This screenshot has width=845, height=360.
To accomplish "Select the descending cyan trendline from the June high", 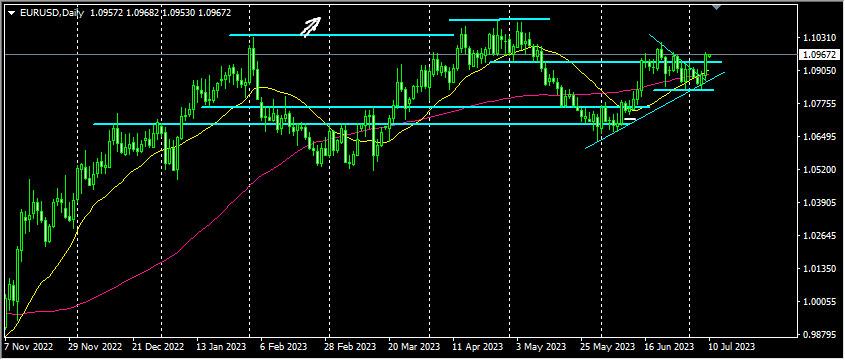I will coord(678,57).
